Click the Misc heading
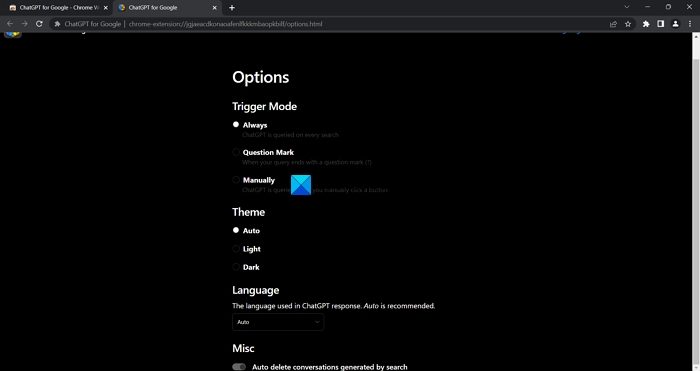 click(x=243, y=348)
